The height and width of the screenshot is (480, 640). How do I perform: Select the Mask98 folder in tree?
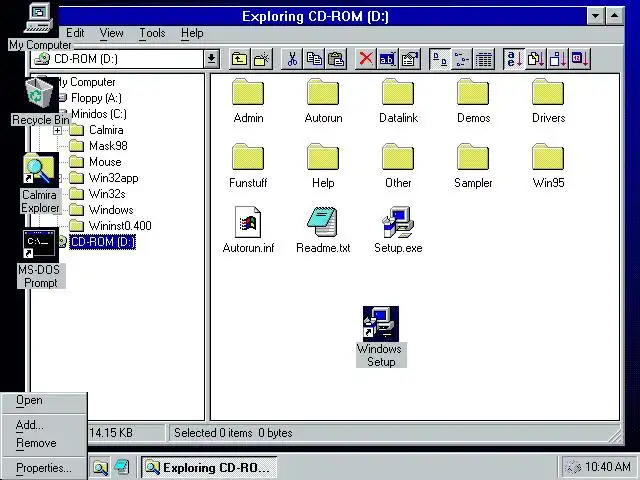click(x=108, y=146)
